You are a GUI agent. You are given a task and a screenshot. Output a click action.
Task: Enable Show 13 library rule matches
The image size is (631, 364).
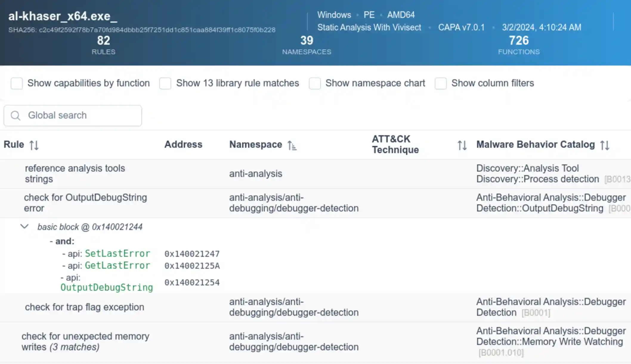[165, 83]
